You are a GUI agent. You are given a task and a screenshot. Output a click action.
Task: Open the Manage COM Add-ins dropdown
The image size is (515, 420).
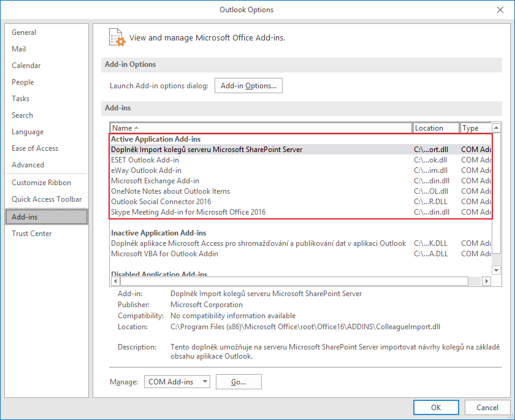pyautogui.click(x=177, y=382)
